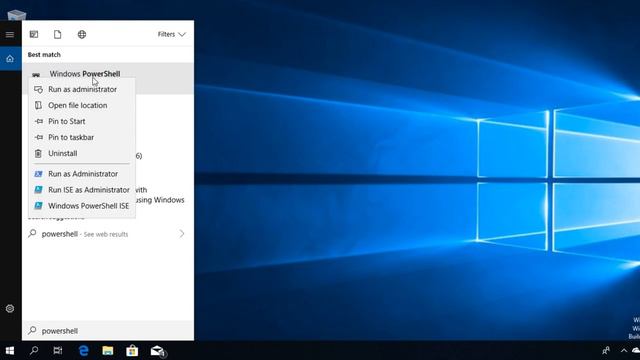Click the taskbar search icon
The image size is (640, 360).
click(34, 351)
